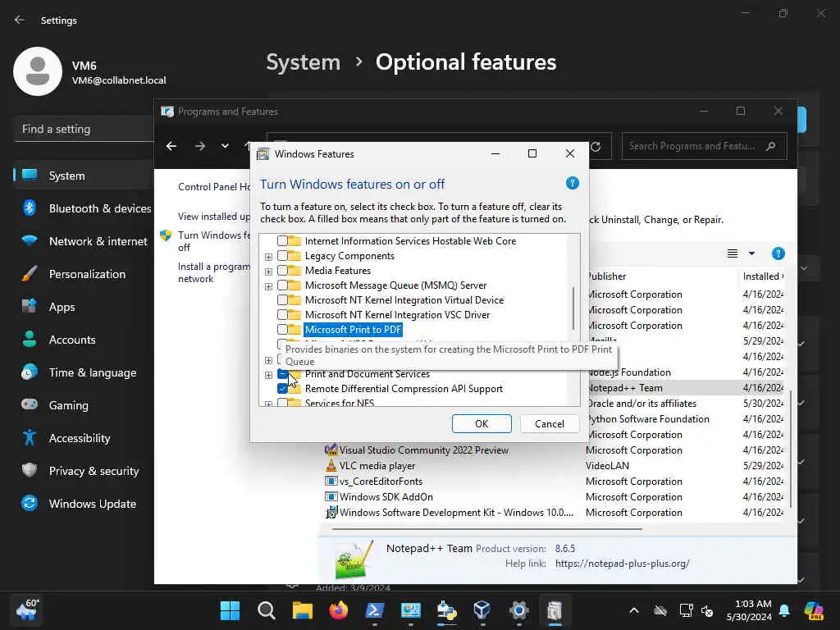This screenshot has height=630, width=840.
Task: Check Internet Information Services Hostable Web Core
Action: (282, 241)
